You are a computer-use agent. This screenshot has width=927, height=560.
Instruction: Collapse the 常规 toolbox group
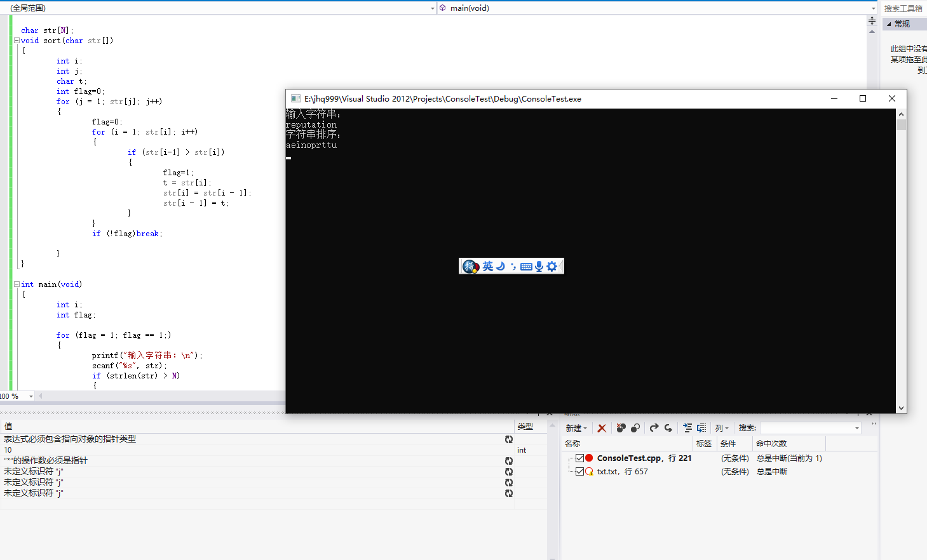click(x=889, y=24)
